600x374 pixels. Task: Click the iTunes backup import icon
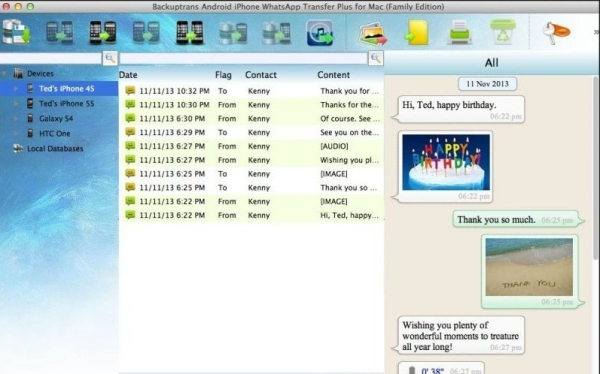(320, 33)
